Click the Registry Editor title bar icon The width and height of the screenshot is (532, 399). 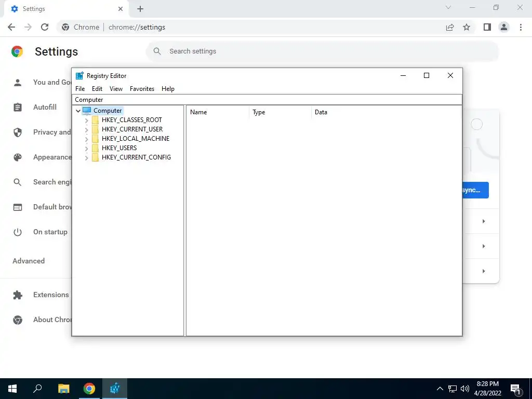(x=79, y=75)
